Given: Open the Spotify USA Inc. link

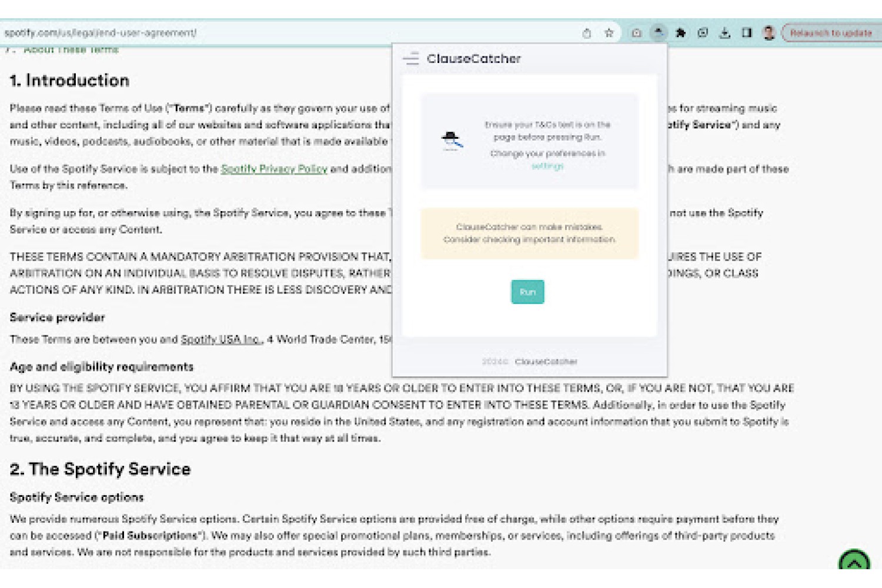Looking at the screenshot, I should click(221, 339).
